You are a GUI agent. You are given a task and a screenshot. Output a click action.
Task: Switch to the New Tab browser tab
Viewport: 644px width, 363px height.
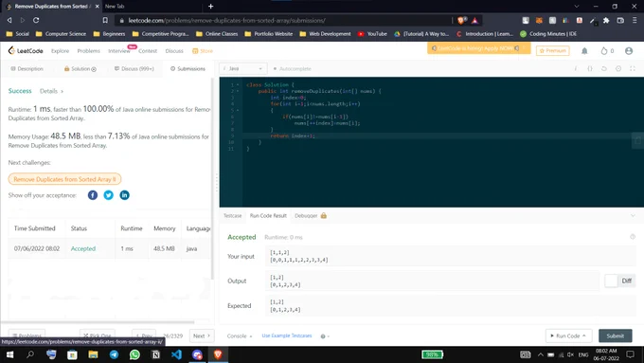click(x=115, y=7)
